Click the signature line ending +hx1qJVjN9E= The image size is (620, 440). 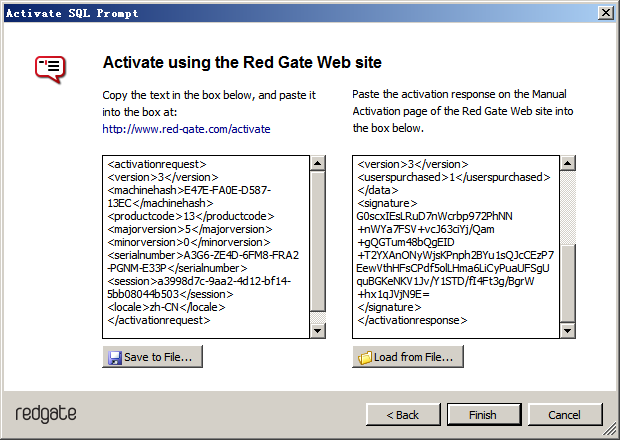click(393, 294)
